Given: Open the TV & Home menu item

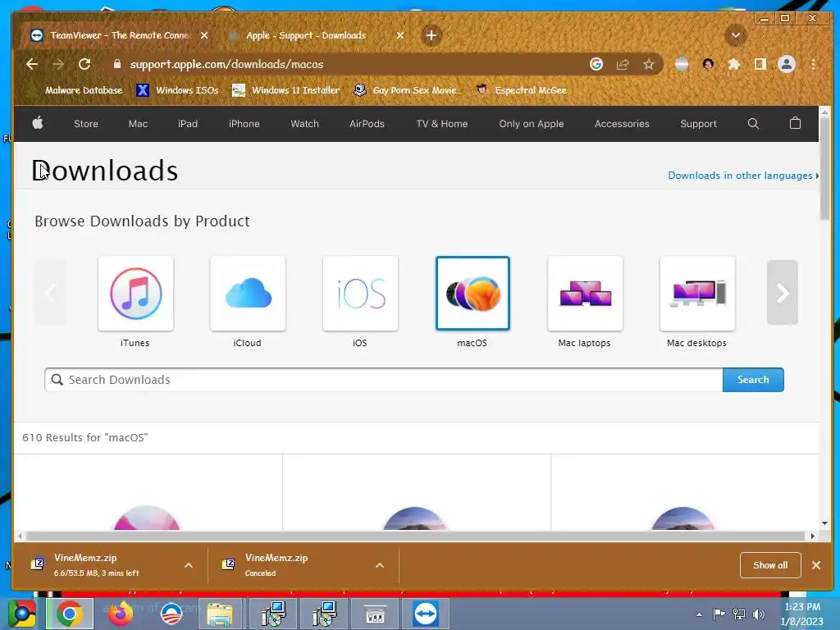Looking at the screenshot, I should click(442, 124).
